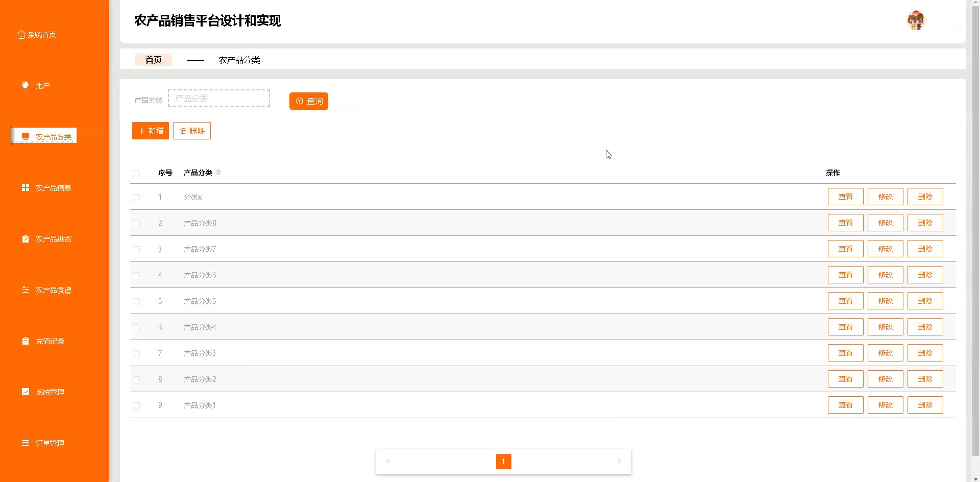Click the home icon beside 系统首页

coord(21,35)
